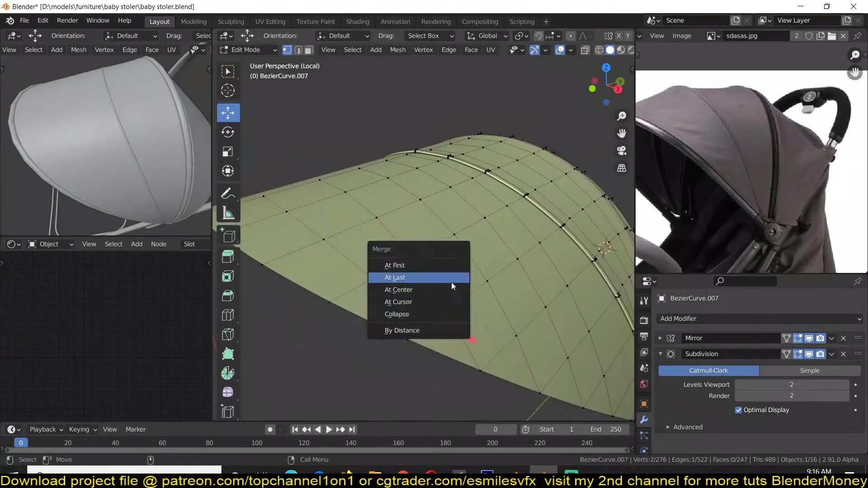Switch to the Sculpting workspace tab

(231, 21)
